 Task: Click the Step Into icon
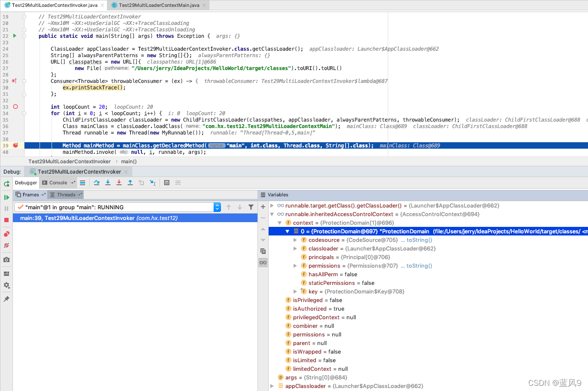tap(108, 183)
